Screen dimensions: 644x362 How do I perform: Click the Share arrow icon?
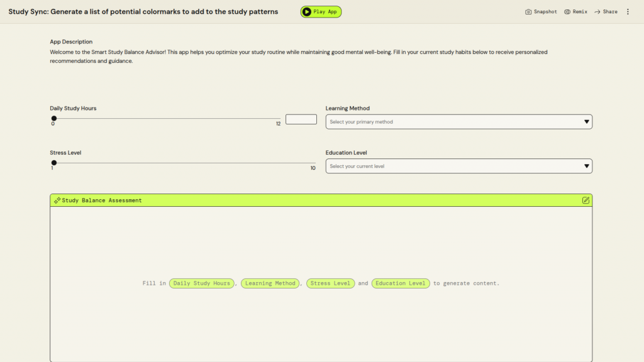click(x=597, y=12)
